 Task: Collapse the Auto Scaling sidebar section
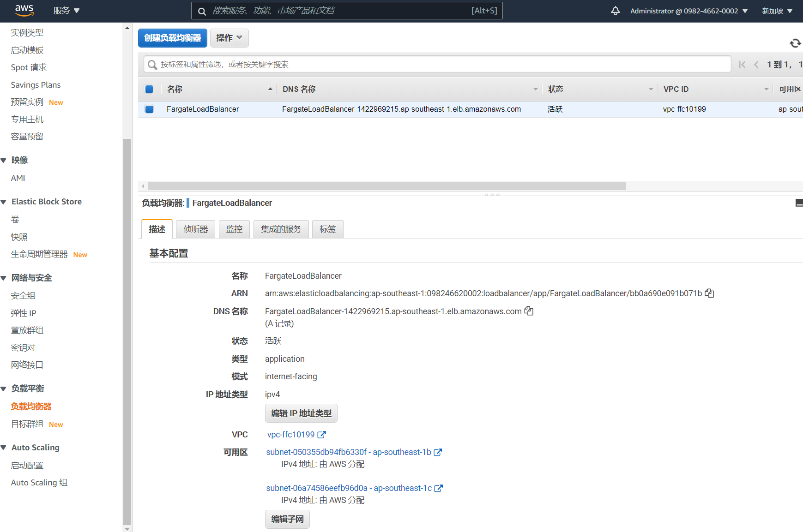[x=4, y=448]
